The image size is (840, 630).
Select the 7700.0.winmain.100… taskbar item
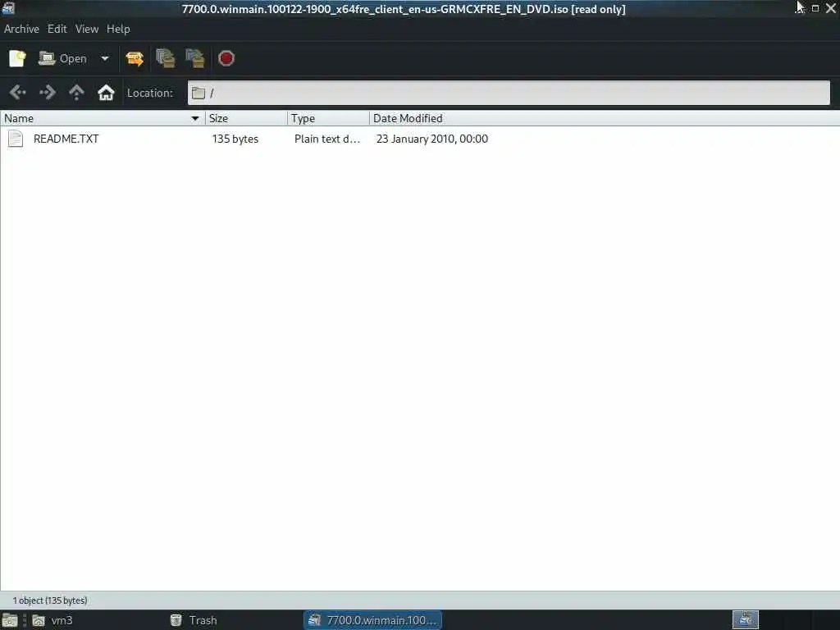click(x=373, y=620)
